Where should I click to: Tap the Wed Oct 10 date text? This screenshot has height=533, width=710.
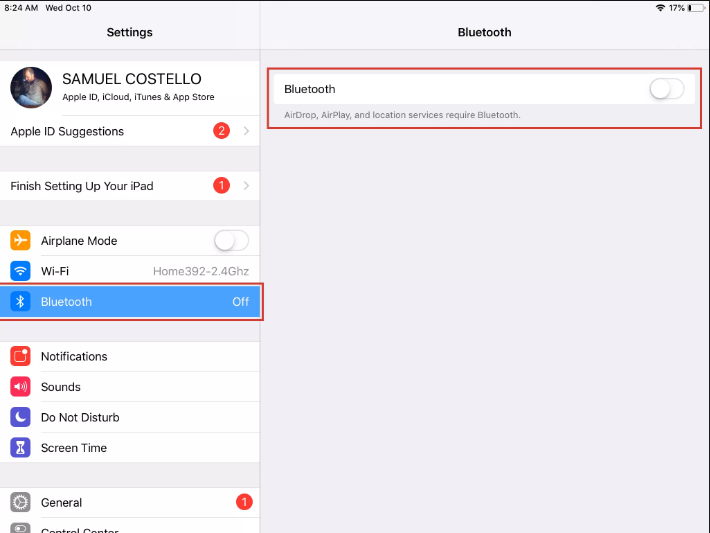click(x=68, y=8)
